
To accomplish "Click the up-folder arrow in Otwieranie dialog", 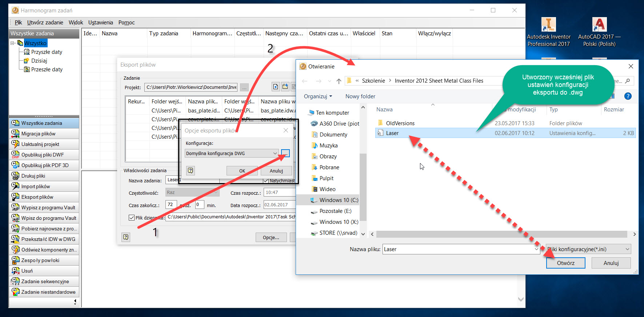I will click(x=339, y=81).
